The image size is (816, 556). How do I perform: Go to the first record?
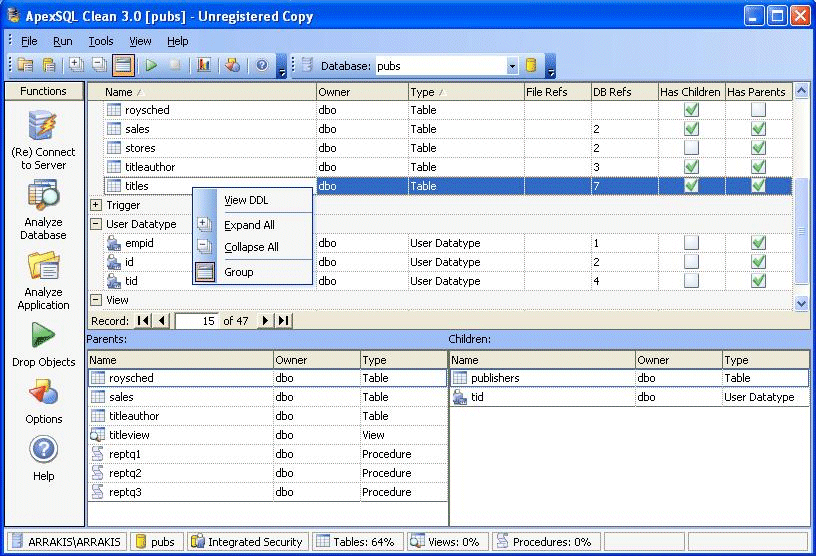[x=143, y=321]
